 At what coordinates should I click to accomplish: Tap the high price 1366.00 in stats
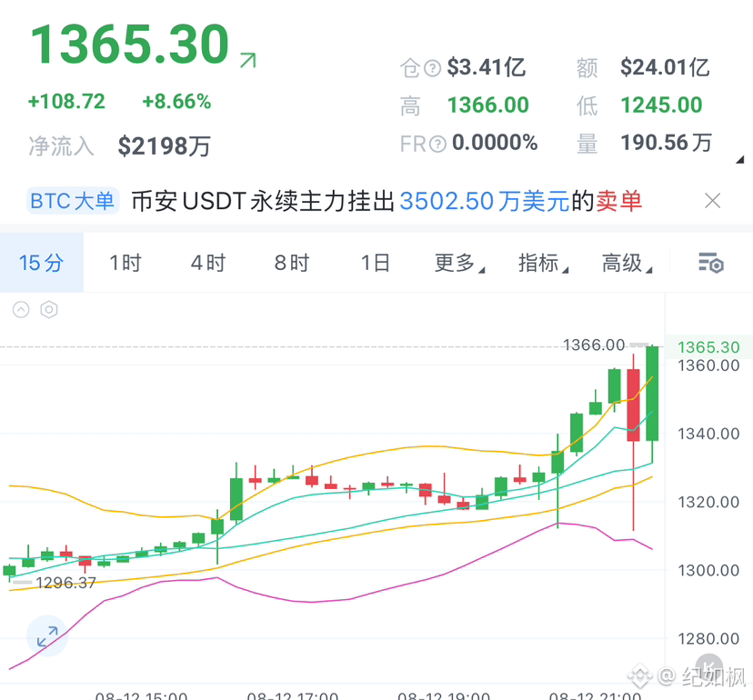click(488, 105)
